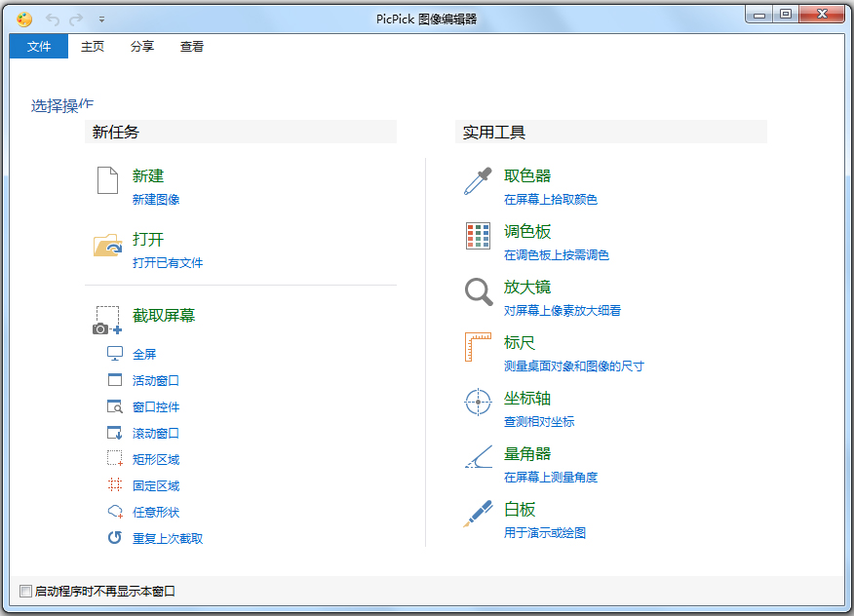Select the 取色器 eyedropper tool icon
Image resolution: width=854 pixels, height=616 pixels.
click(477, 179)
